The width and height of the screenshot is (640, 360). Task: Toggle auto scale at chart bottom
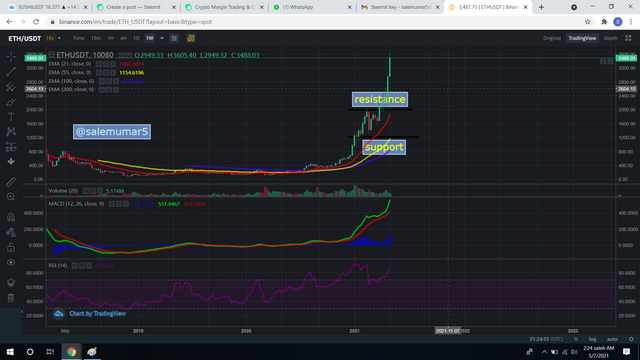[x=612, y=339]
